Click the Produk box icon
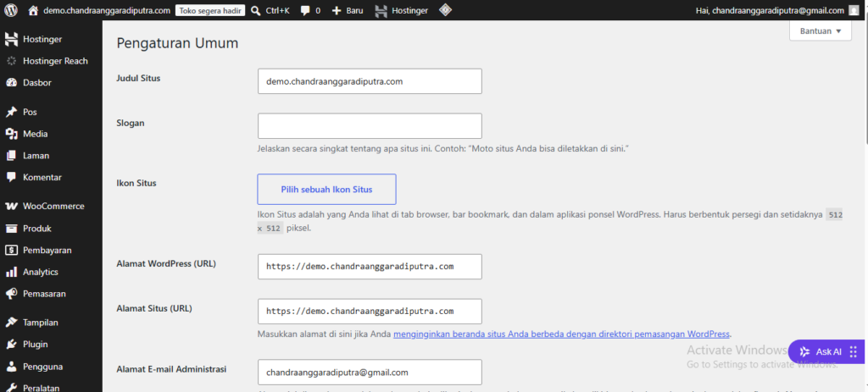 pos(11,229)
